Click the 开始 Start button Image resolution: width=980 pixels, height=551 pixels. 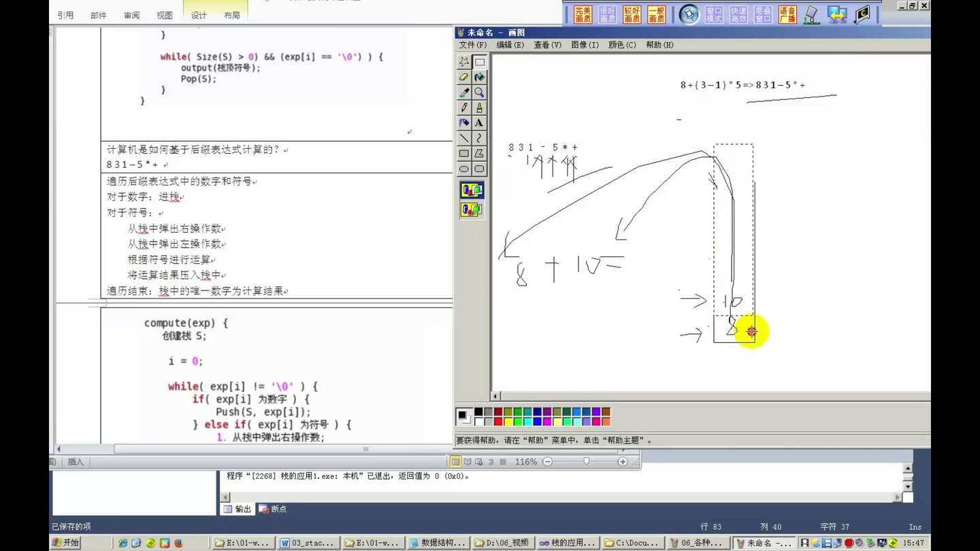point(66,543)
